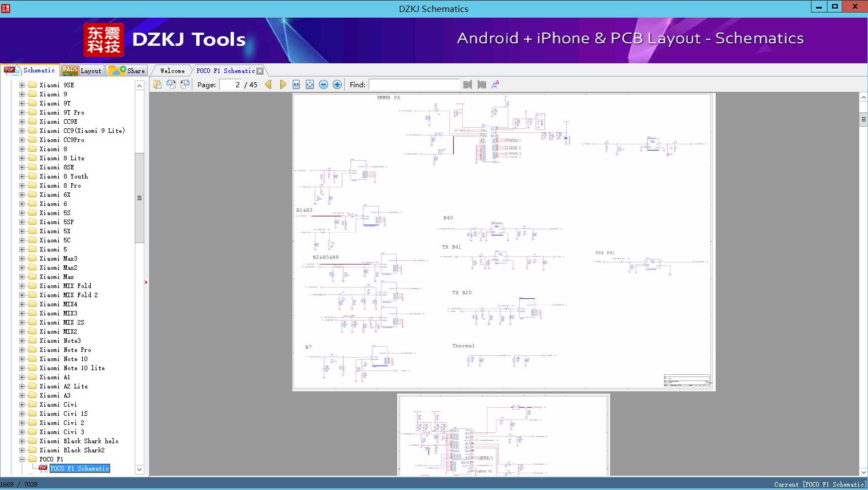The width and height of the screenshot is (868, 490).
Task: Expand the Xiaomi Note3 tree node
Action: click(22, 341)
